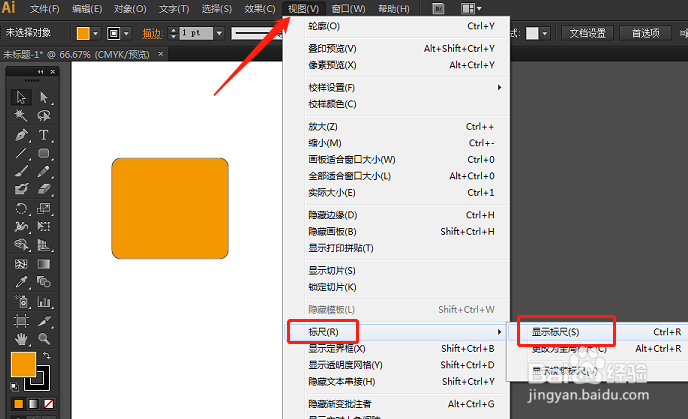Select the Shape Builder tool
This screenshot has width=688, height=419.
pyautogui.click(x=21, y=244)
